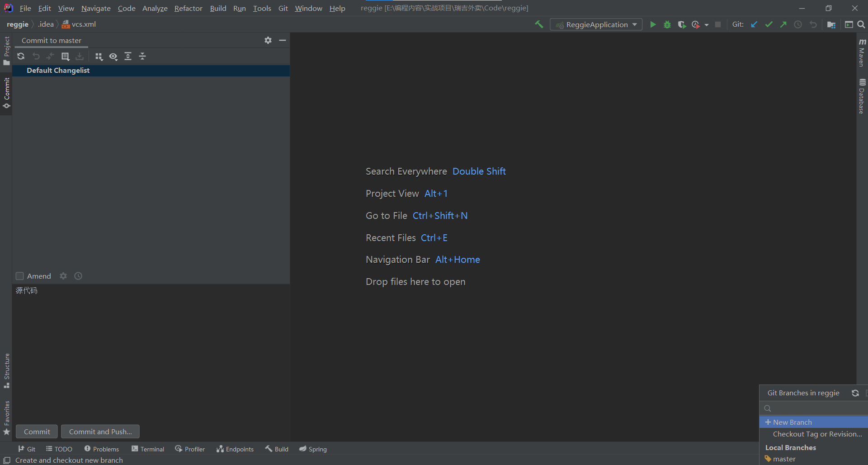Show diff for selected change
Screen dimensions: 868x465
pyautogui.click(x=65, y=56)
